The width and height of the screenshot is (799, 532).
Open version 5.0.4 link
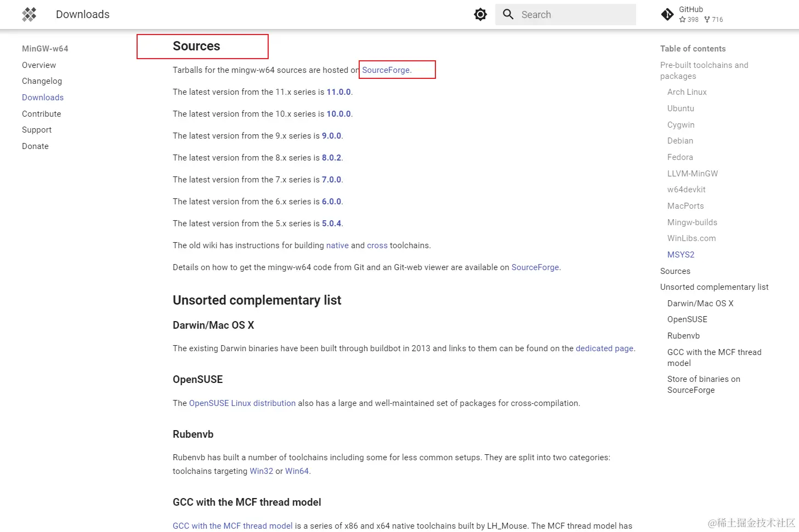pos(331,224)
